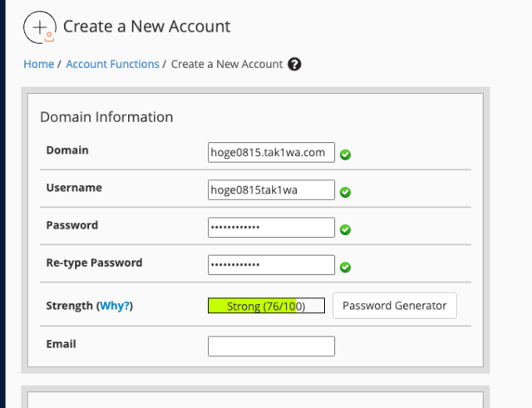The height and width of the screenshot is (408, 532).
Task: Click the green checkmark beside Username field
Action: click(x=345, y=192)
